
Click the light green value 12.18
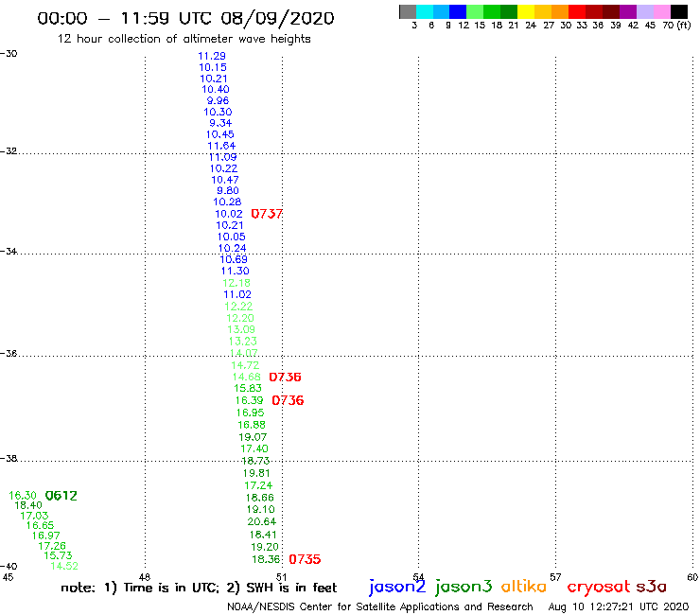click(x=236, y=283)
